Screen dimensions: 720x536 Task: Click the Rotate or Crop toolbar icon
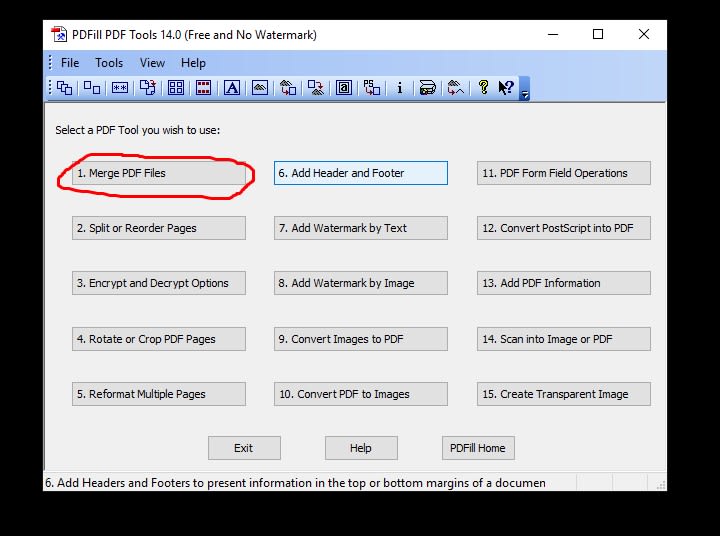[148, 88]
